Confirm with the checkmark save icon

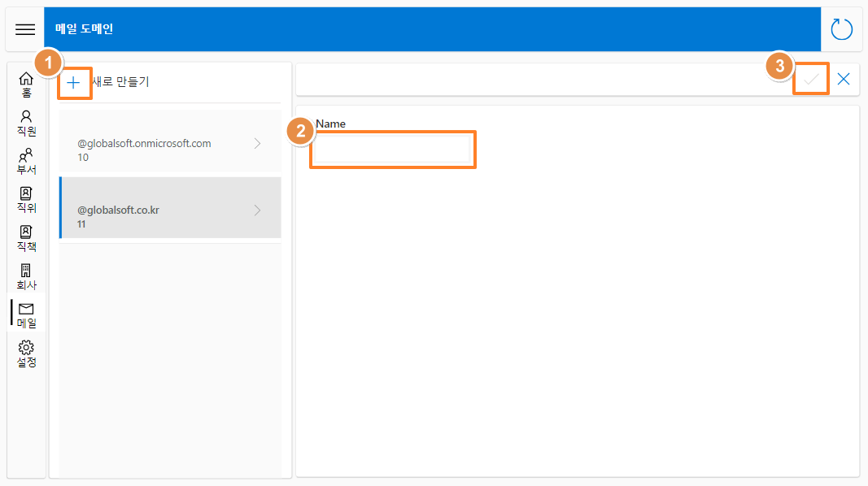(811, 79)
